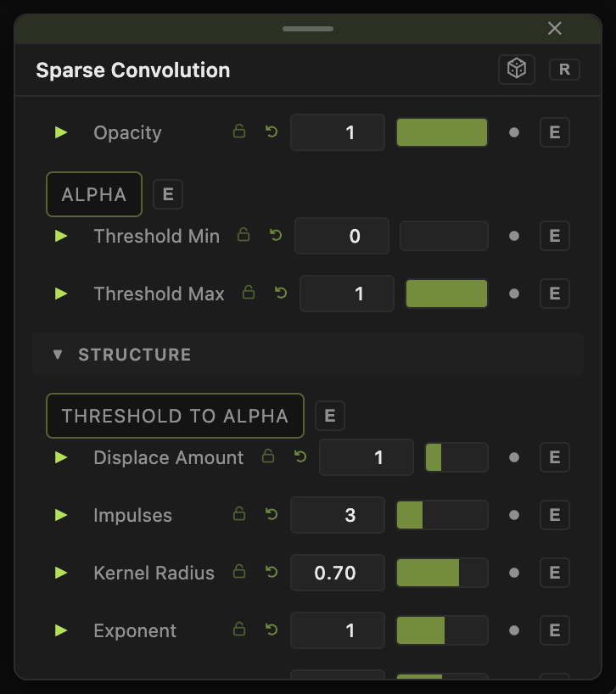Reset Exponent using its revert icon
The height and width of the screenshot is (694, 616).
[272, 630]
